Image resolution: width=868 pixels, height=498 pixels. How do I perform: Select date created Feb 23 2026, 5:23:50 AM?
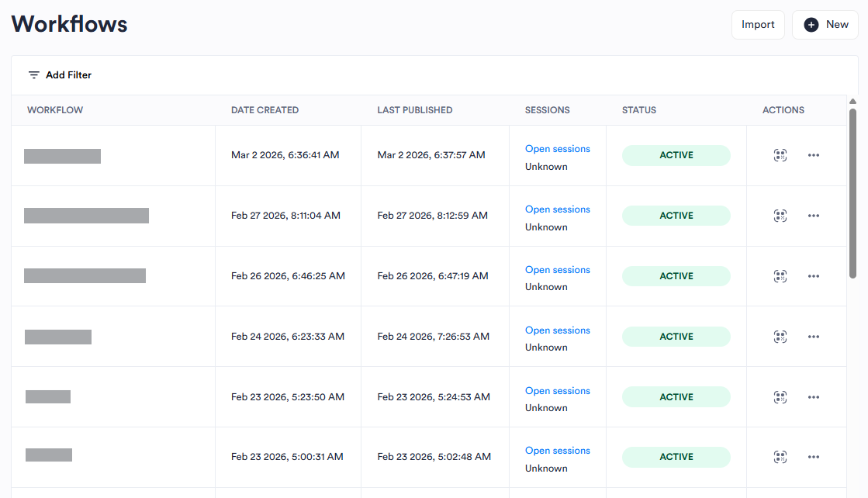[288, 396]
